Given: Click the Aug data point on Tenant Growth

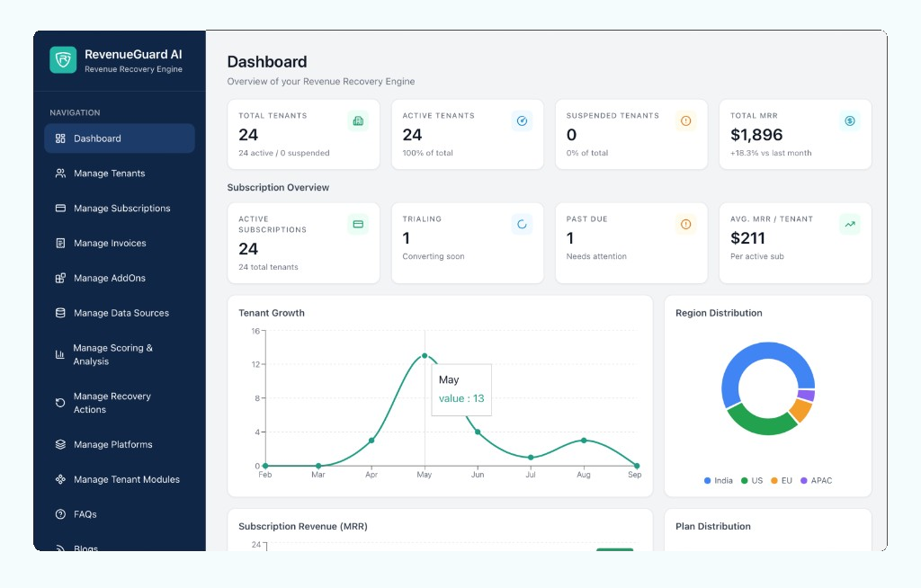Looking at the screenshot, I should pos(583,441).
